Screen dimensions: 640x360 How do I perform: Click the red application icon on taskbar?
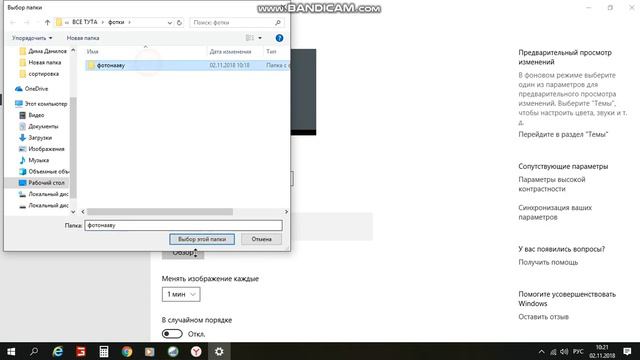[81, 351]
